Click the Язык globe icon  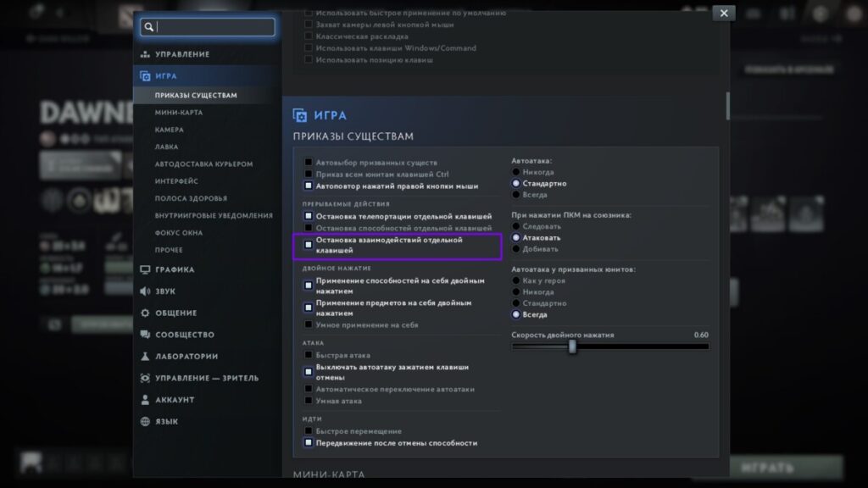[145, 421]
